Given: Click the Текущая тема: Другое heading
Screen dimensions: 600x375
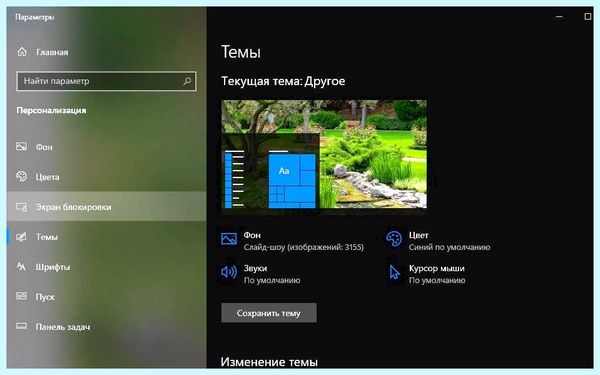Looking at the screenshot, I should click(283, 81).
